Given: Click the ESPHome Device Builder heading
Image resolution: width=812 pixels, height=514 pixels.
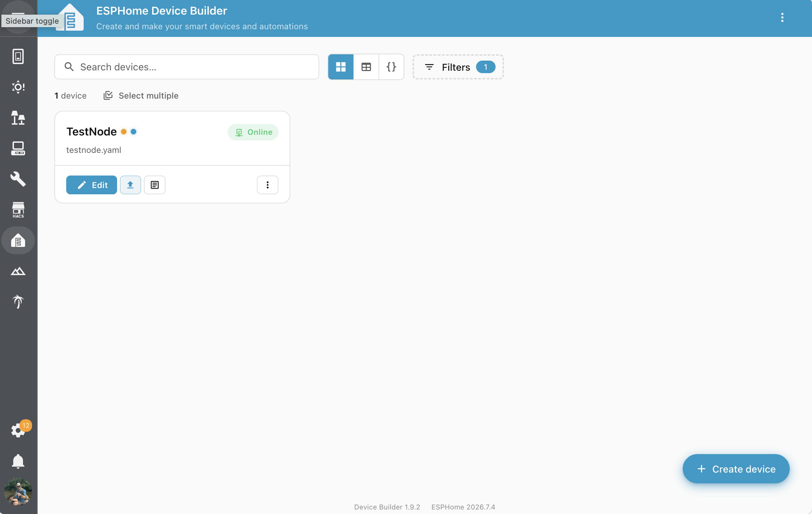Looking at the screenshot, I should click(162, 11).
